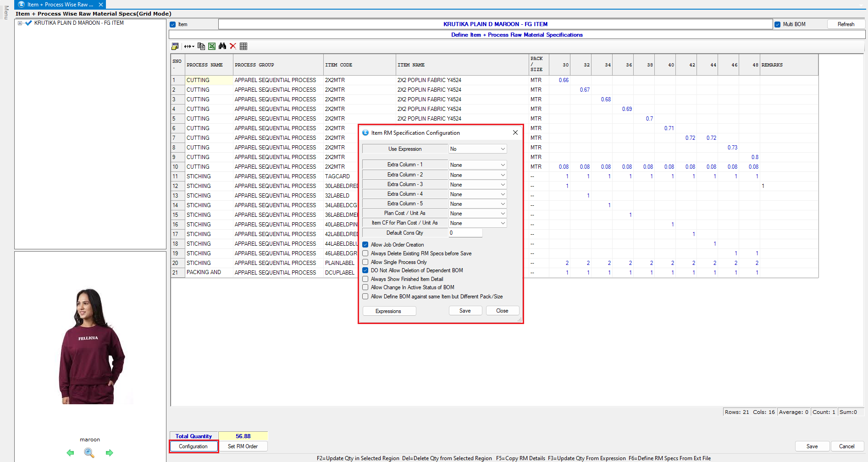This screenshot has height=462, width=868.
Task: Click the copy documents toolbar icon
Action: pos(201,46)
